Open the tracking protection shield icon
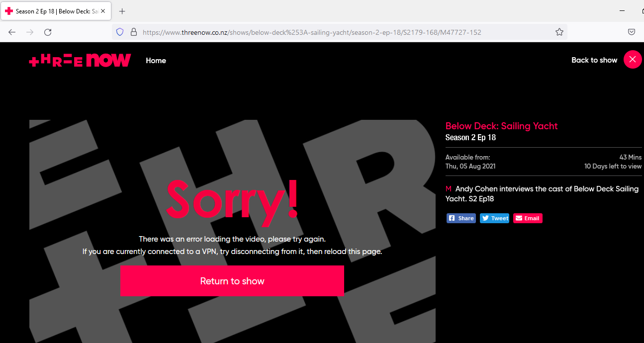This screenshot has height=343, width=644. 119,32
